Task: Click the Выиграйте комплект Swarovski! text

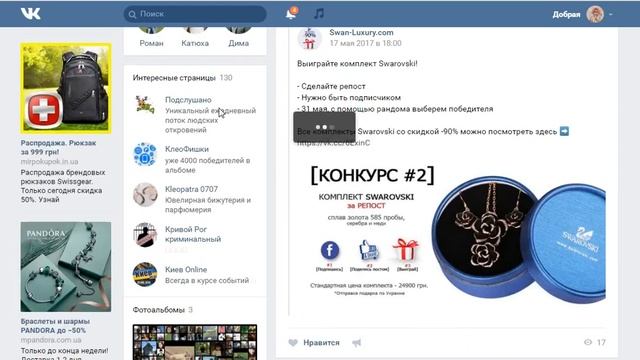Action: pyautogui.click(x=357, y=64)
